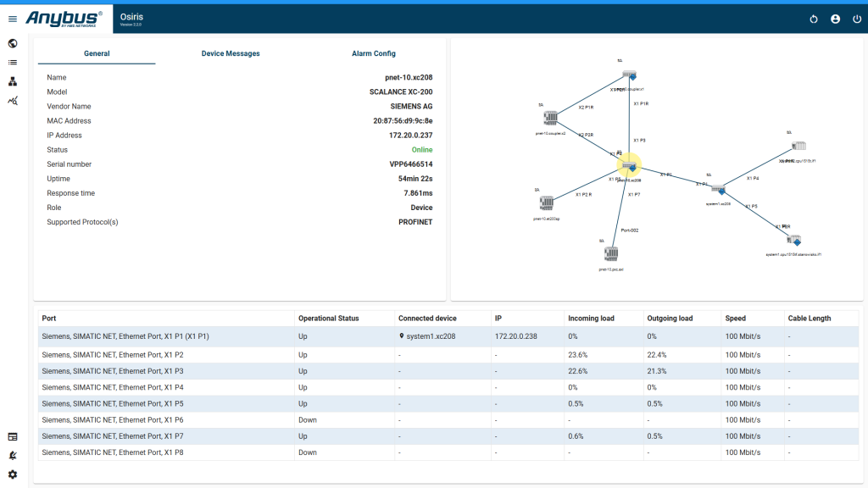Click the PROFINET protocol value

pos(415,222)
